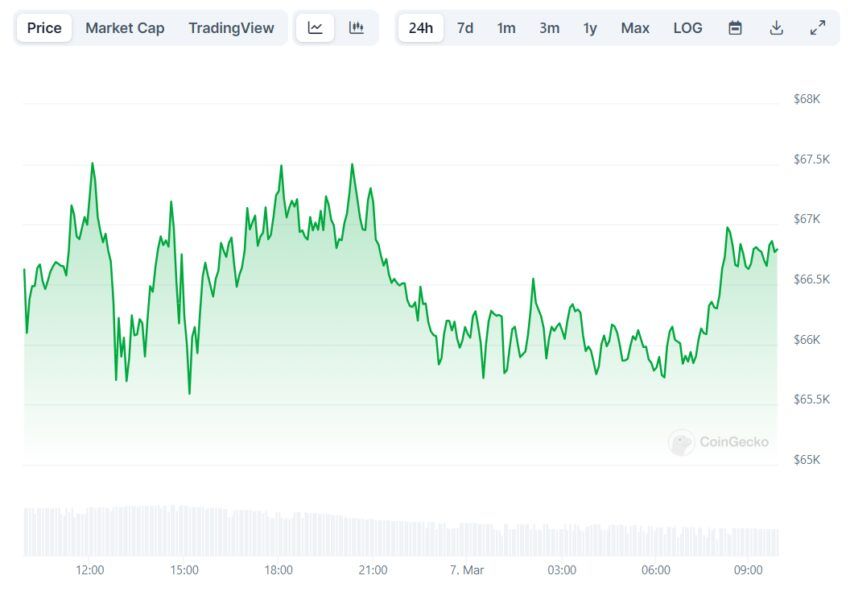Screen dimensions: 850x592
Task: Click the 03:00 time axis label
Action: pos(562,570)
